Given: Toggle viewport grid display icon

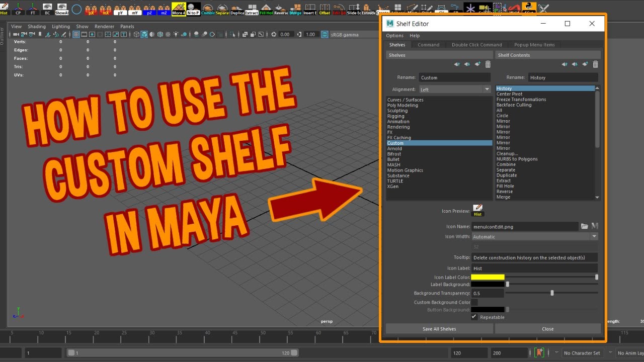Looking at the screenshot, I should pos(76,34).
